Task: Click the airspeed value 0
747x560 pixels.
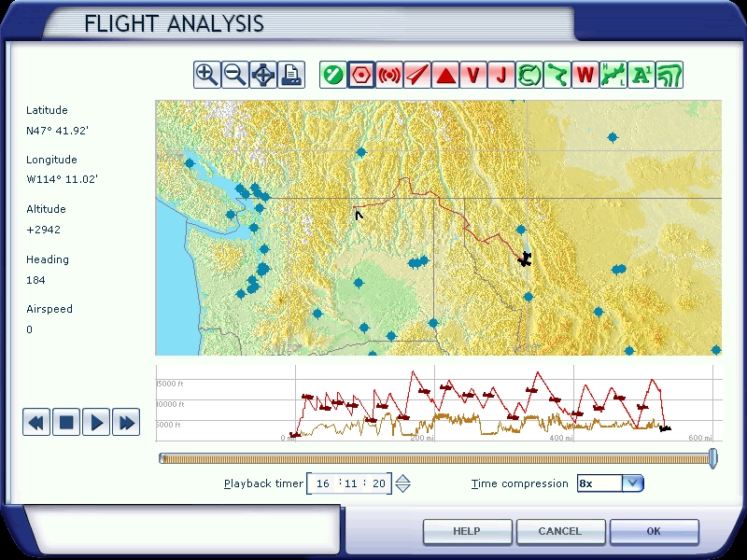Action: tap(30, 329)
